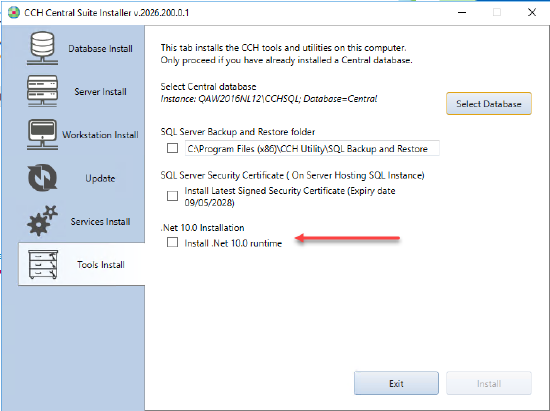Click the Update circular arrows icon
Viewport: 550px width, 411px height.
pos(42,177)
